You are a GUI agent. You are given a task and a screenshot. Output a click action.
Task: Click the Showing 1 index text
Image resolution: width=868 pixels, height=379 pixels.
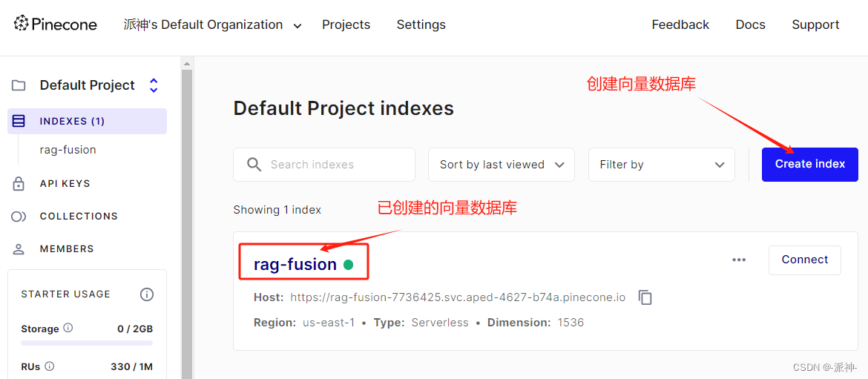pyautogui.click(x=277, y=210)
